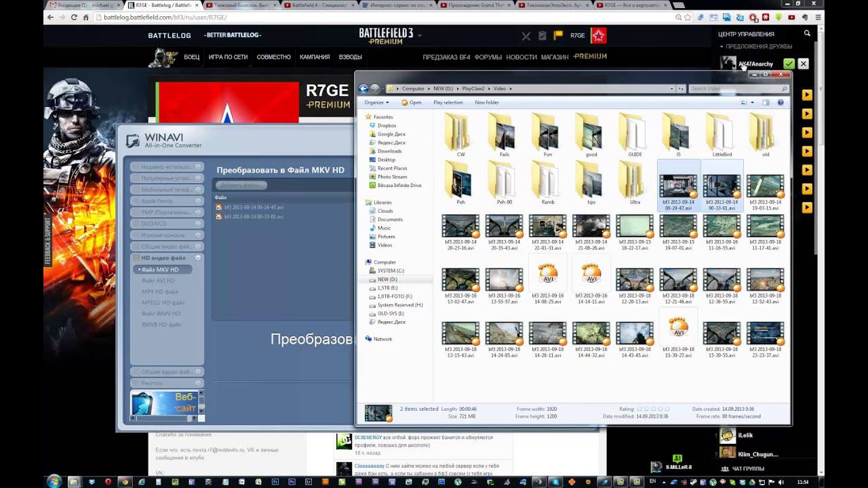The image size is (868, 488).
Task: Reload the Chrome page
Action: pos(74,17)
